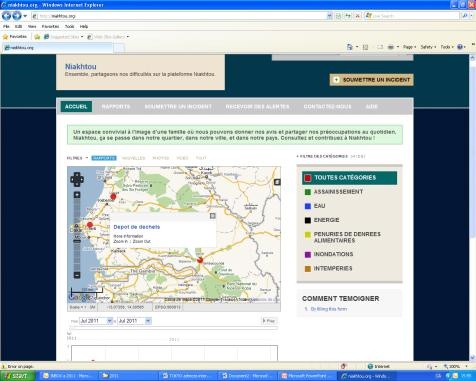The height and width of the screenshot is (381, 476).
Task: Filter by green Assainissement category
Action: pyautogui.click(x=334, y=192)
